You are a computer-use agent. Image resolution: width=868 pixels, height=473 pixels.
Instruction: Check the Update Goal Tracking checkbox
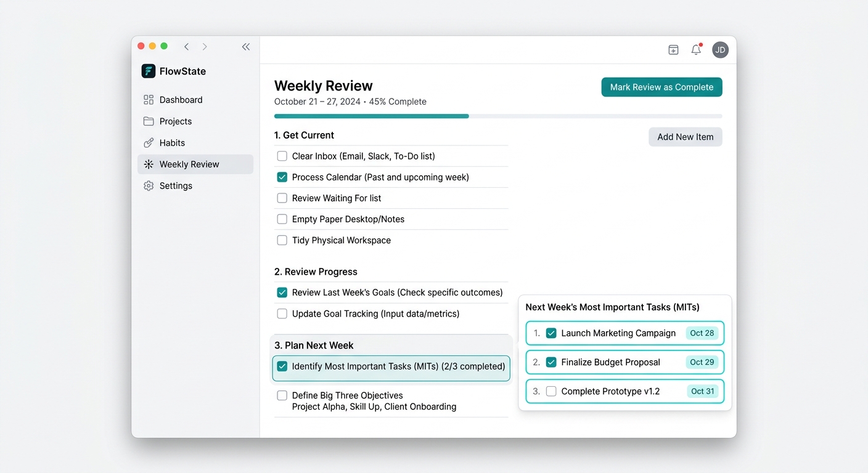(x=282, y=313)
